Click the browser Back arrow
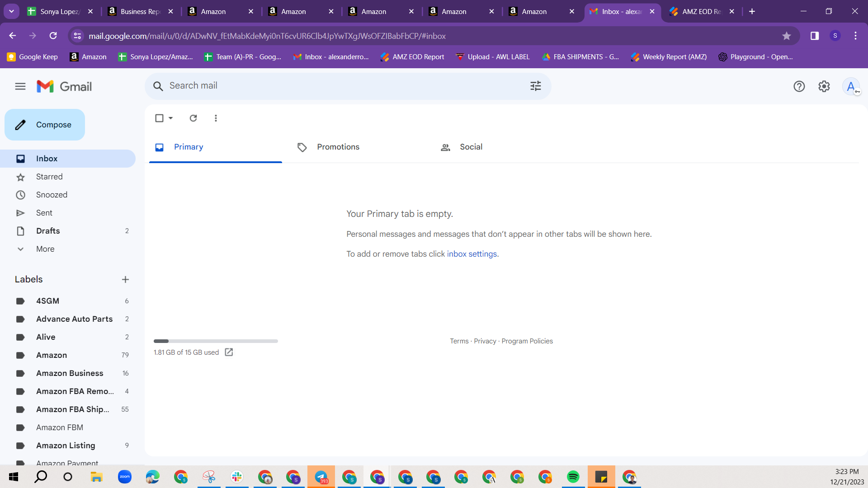This screenshot has height=488, width=868. coord(13,36)
